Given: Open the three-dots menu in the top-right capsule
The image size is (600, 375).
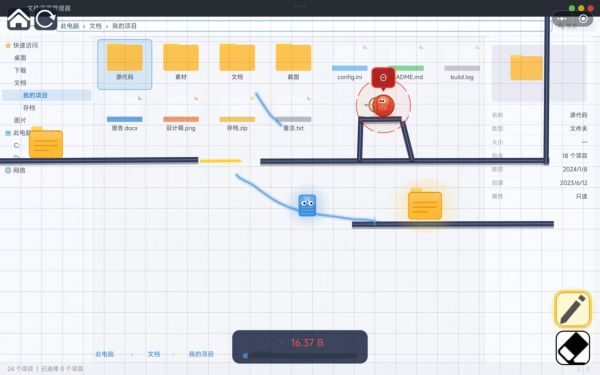Looking at the screenshot, I should (x=562, y=19).
